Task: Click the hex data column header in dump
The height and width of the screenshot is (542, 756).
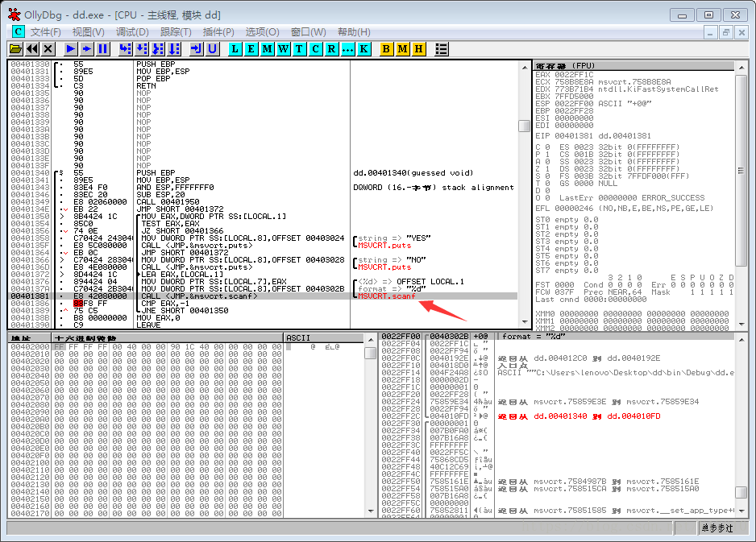Action: click(x=168, y=337)
